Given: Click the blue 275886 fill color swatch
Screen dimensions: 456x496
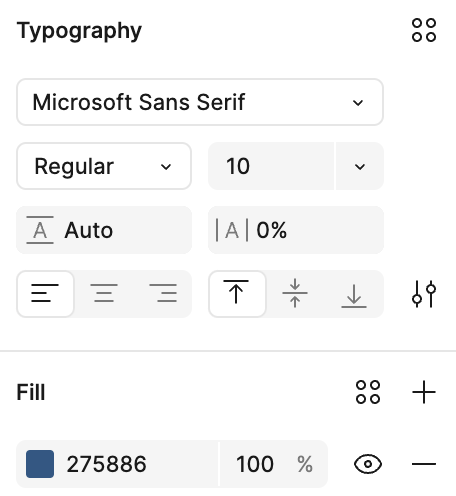Looking at the screenshot, I should pyautogui.click(x=40, y=464).
